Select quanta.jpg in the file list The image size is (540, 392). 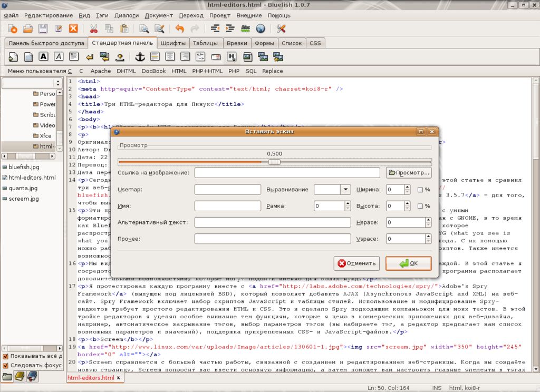coord(23,188)
